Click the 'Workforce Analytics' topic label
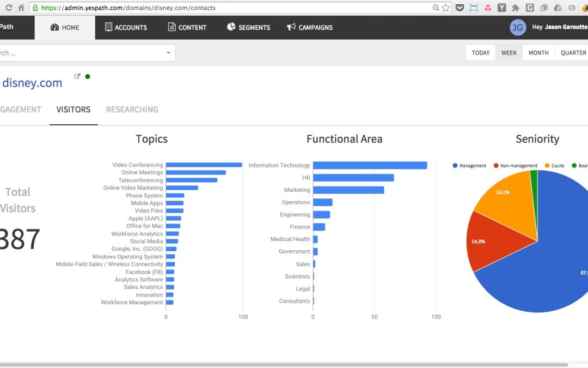This screenshot has height=368, width=588. click(x=137, y=233)
